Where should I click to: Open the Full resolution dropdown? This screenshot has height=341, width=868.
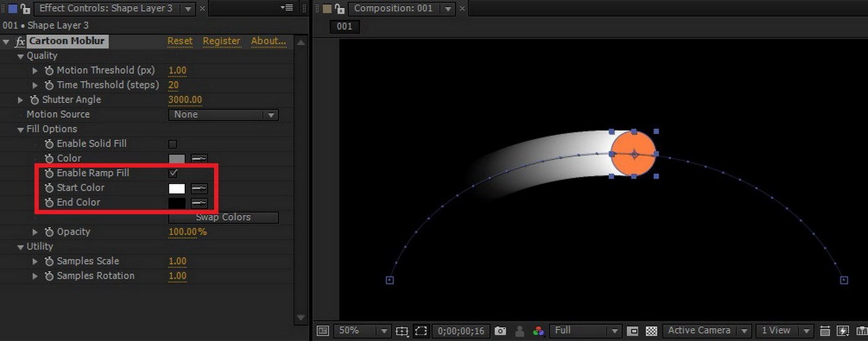(x=586, y=331)
